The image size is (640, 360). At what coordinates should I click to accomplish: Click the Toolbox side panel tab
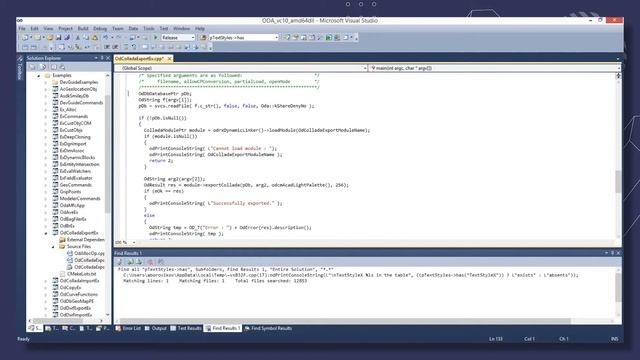point(20,69)
